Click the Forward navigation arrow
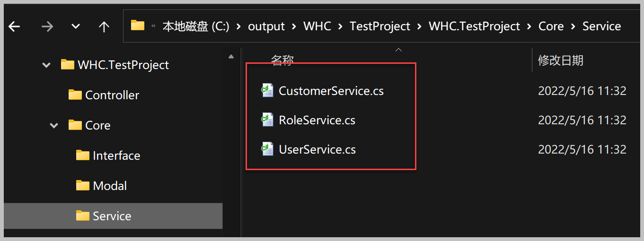The height and width of the screenshot is (241, 644). (47, 26)
